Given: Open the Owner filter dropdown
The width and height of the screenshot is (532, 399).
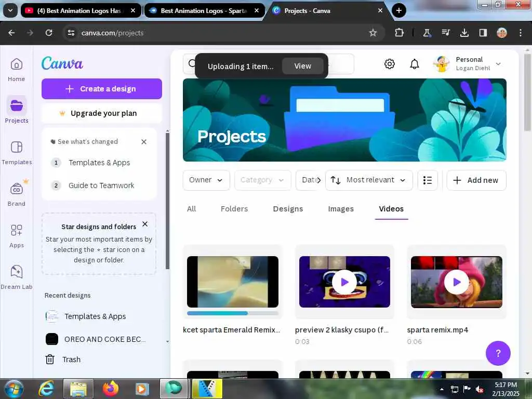Looking at the screenshot, I should (206, 180).
